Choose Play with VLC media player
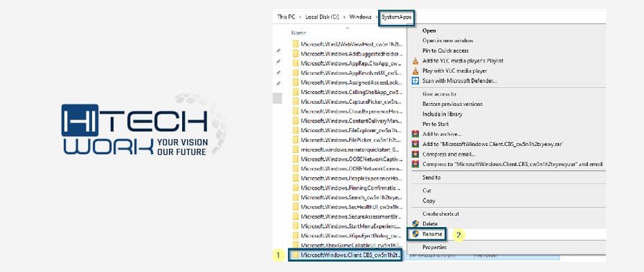Image resolution: width=644 pixels, height=272 pixels. coord(455,71)
